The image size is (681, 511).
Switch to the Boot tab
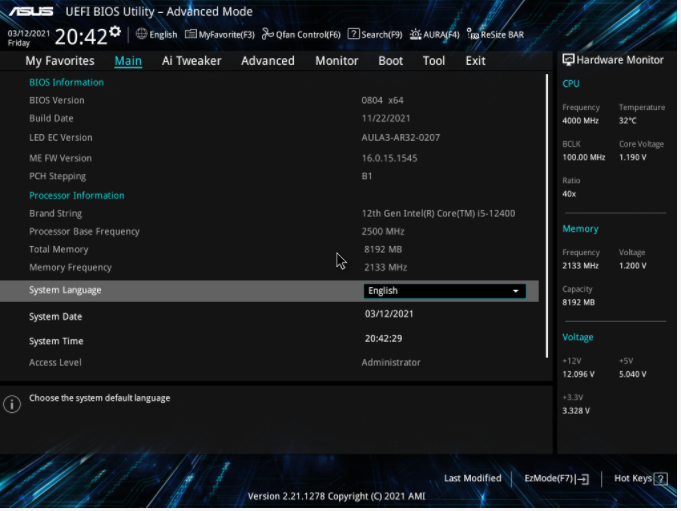[x=390, y=61]
